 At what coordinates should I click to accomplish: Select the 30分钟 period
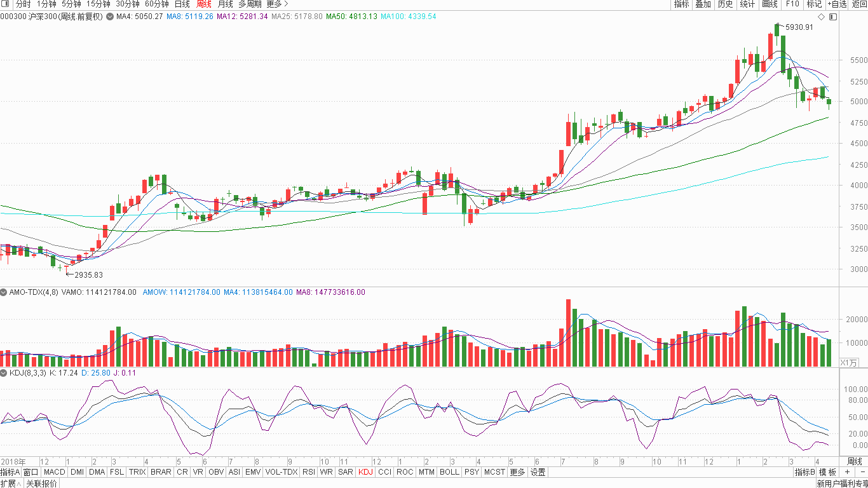tap(127, 4)
